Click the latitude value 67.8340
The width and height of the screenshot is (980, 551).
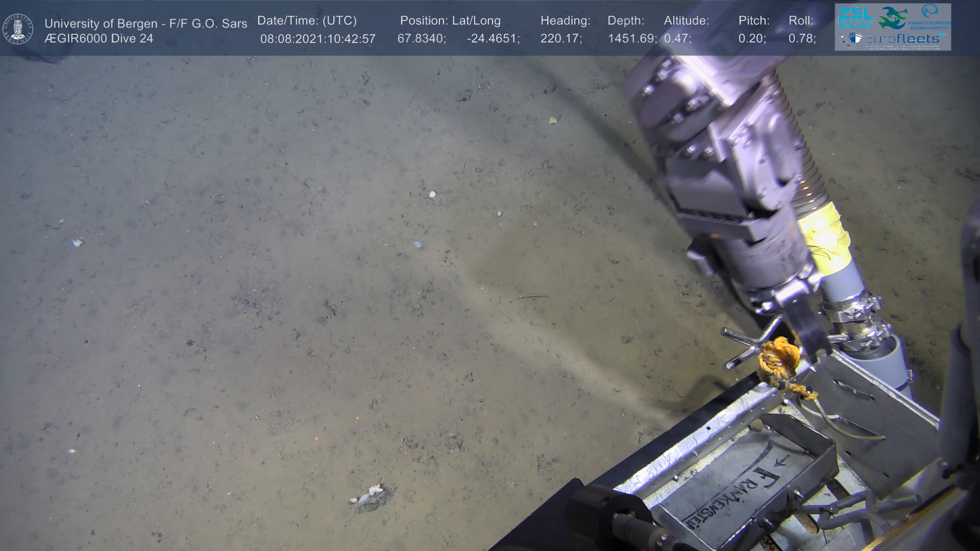click(x=421, y=39)
